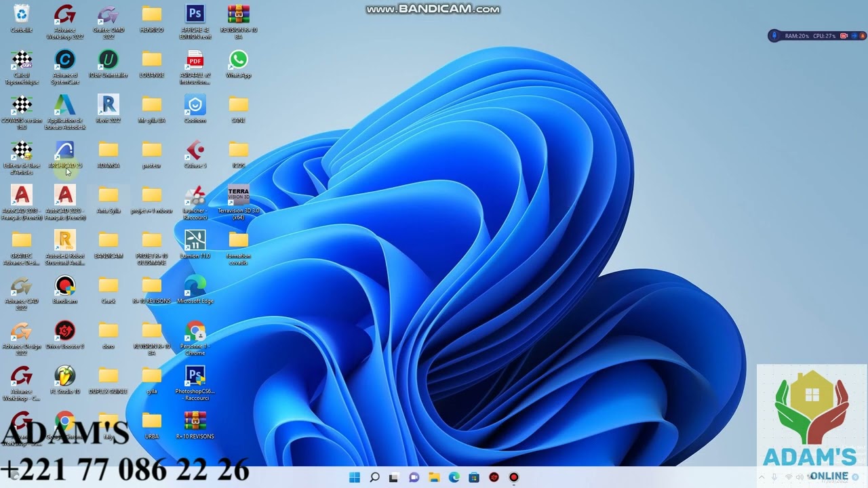Open Task View on taskbar
The width and height of the screenshot is (868, 488).
(x=394, y=477)
